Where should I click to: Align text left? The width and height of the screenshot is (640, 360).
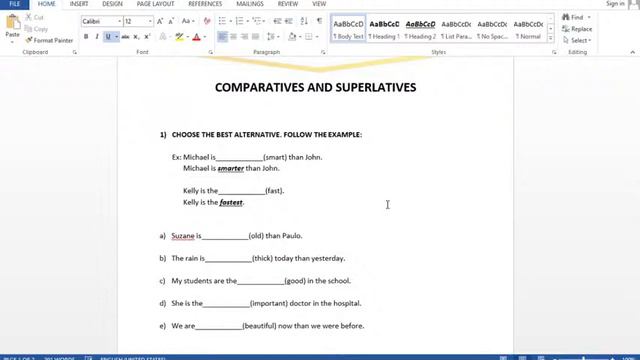[222, 37]
